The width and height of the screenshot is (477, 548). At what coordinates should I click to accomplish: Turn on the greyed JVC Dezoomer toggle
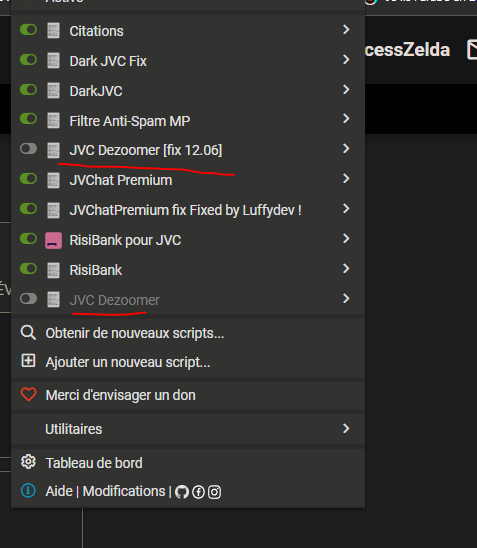click(x=28, y=299)
